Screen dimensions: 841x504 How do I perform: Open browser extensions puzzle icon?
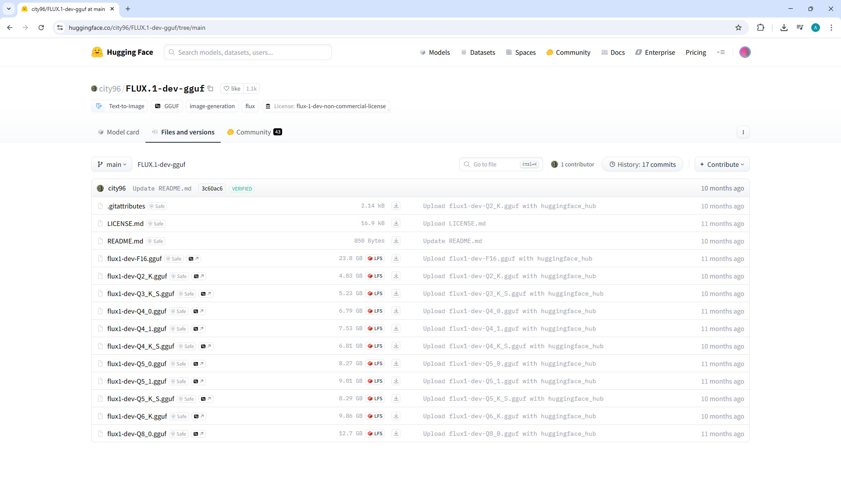click(x=760, y=28)
